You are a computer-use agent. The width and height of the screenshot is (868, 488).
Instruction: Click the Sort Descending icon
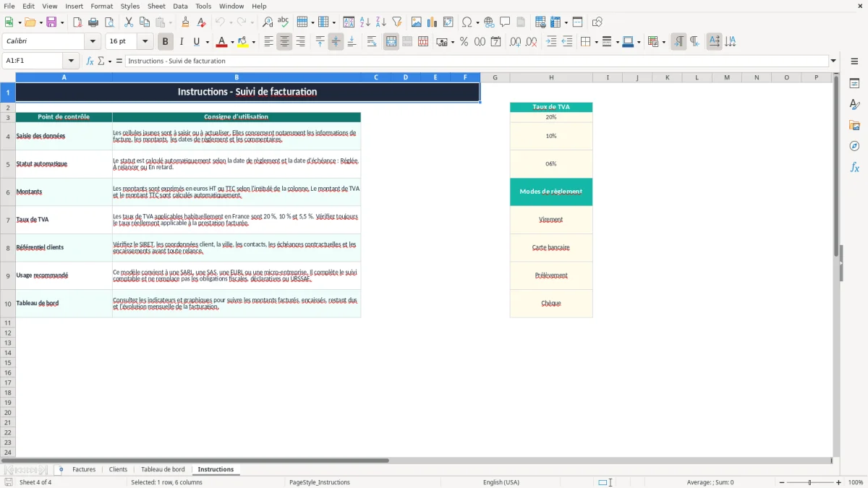pos(380,22)
